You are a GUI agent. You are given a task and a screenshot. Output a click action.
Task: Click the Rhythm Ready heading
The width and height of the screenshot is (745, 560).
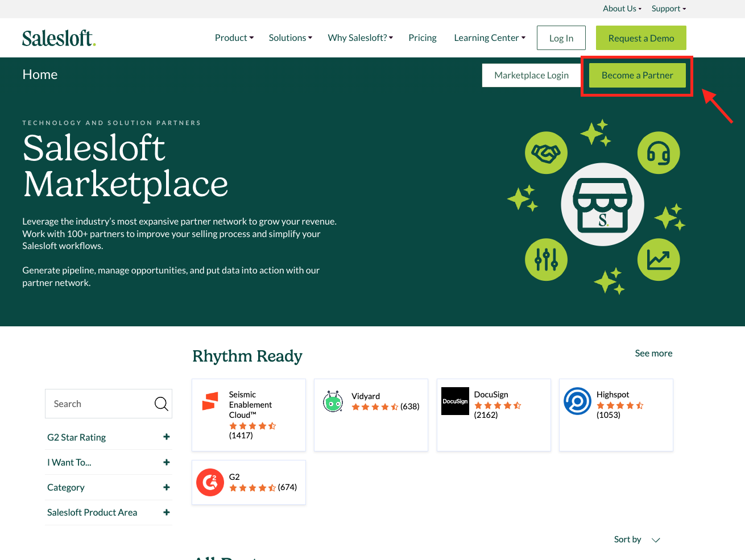pos(247,356)
